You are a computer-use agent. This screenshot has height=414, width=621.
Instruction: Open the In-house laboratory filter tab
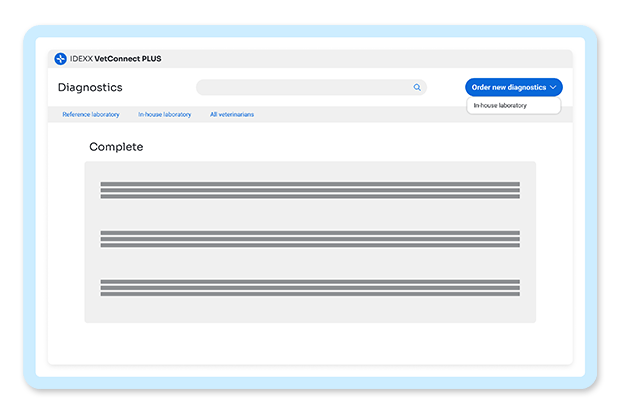[x=164, y=114]
